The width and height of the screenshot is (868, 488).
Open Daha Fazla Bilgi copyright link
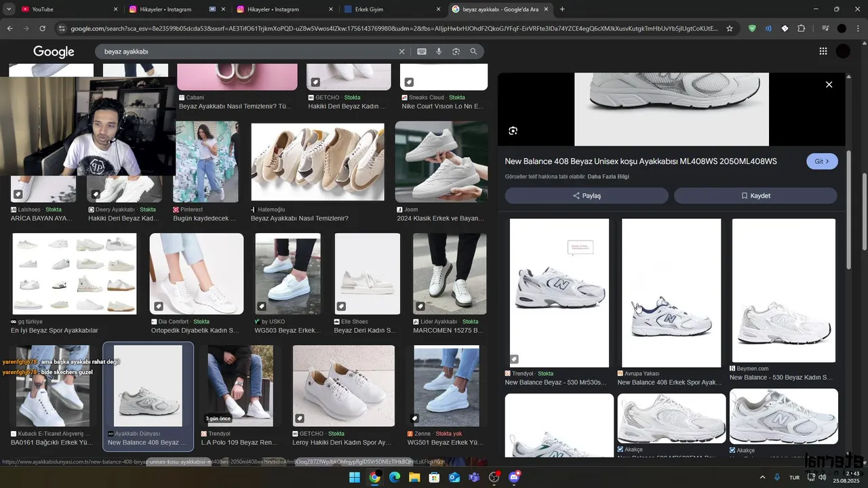[x=608, y=177]
